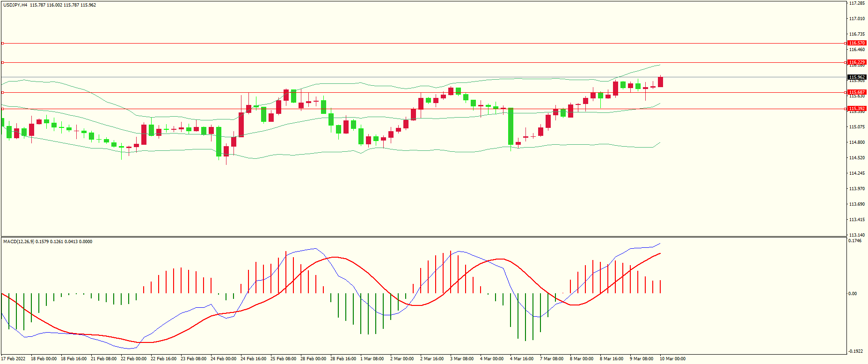Click the 115.687 red level label

click(x=857, y=92)
